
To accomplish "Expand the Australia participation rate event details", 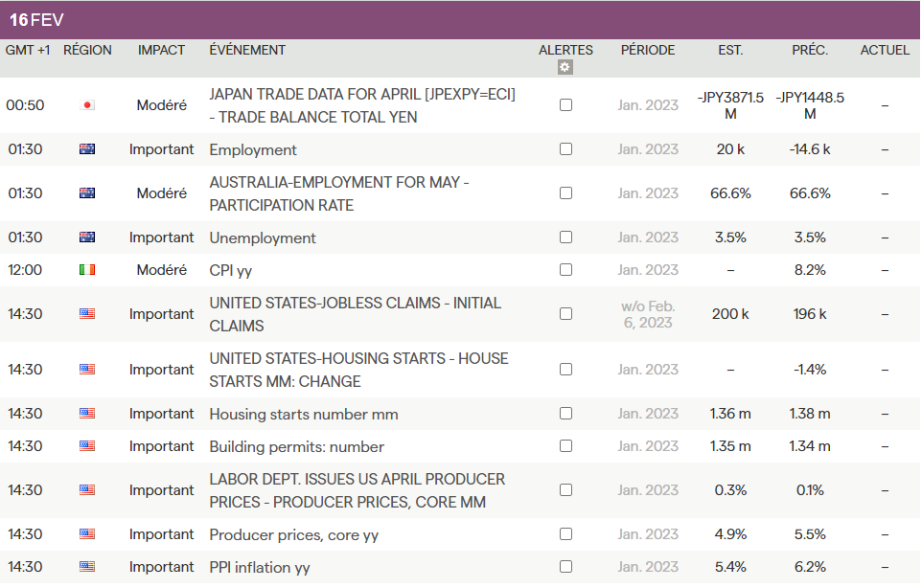I will point(338,193).
